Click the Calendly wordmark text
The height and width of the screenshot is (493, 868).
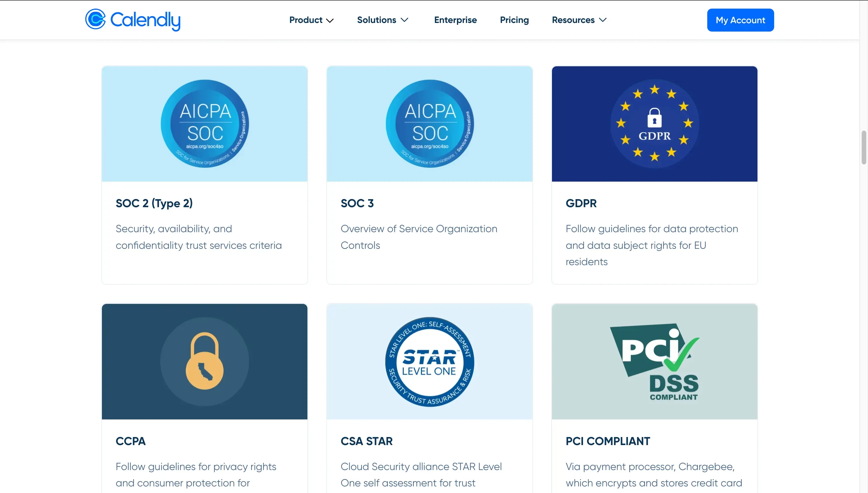point(145,20)
